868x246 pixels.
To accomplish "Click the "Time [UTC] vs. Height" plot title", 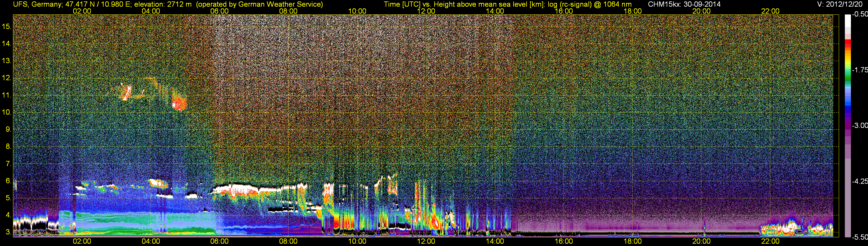I will (x=507, y=4).
